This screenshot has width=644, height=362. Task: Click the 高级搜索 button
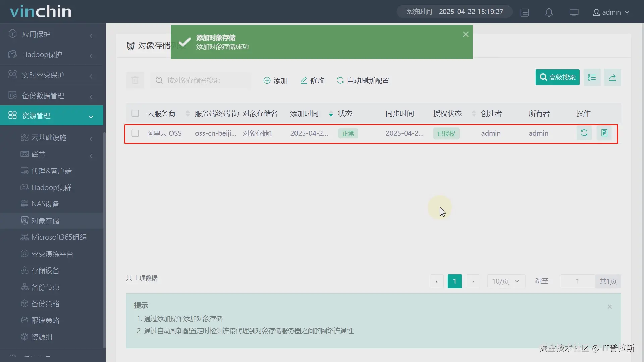point(557,77)
